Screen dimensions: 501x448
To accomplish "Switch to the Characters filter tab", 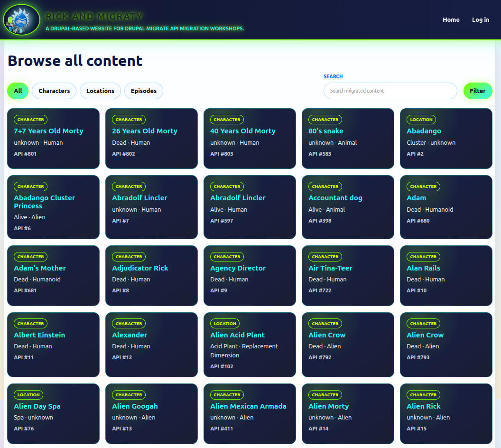I will coord(54,91).
